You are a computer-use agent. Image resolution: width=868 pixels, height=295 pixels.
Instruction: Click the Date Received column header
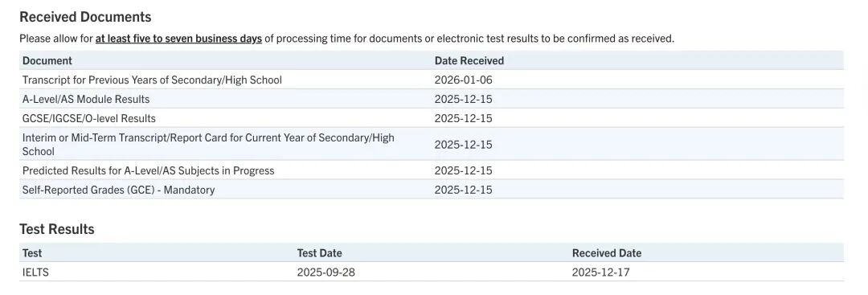[x=469, y=60]
